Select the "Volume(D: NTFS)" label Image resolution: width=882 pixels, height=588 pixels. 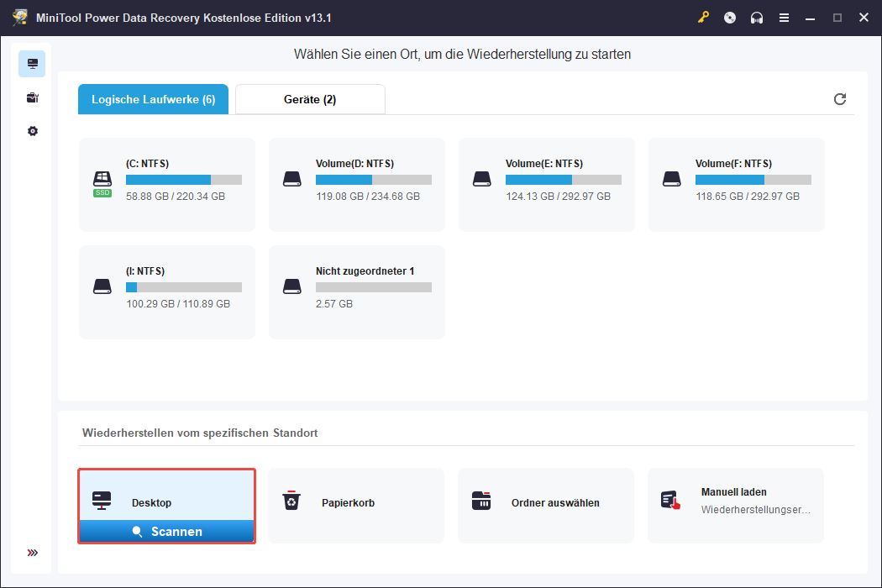click(355, 164)
